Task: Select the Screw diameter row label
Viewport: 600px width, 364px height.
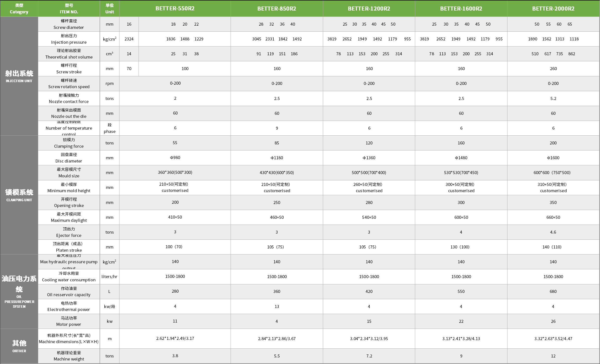Action: click(69, 24)
